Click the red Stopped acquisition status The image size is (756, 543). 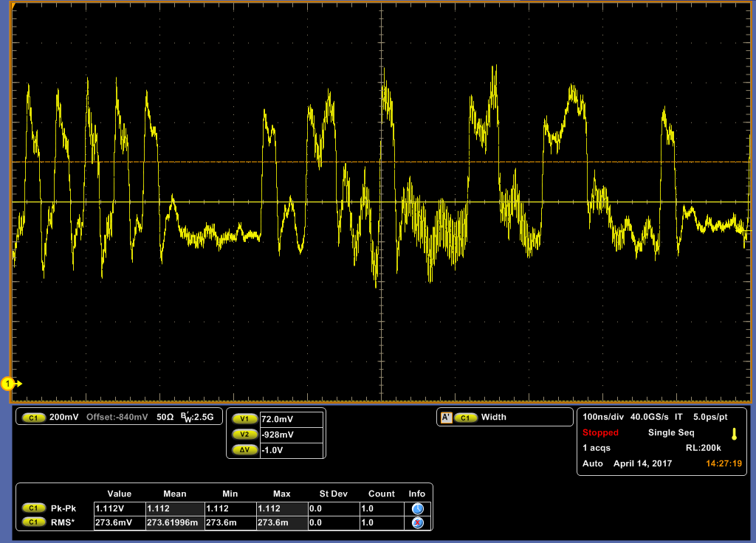(x=600, y=433)
